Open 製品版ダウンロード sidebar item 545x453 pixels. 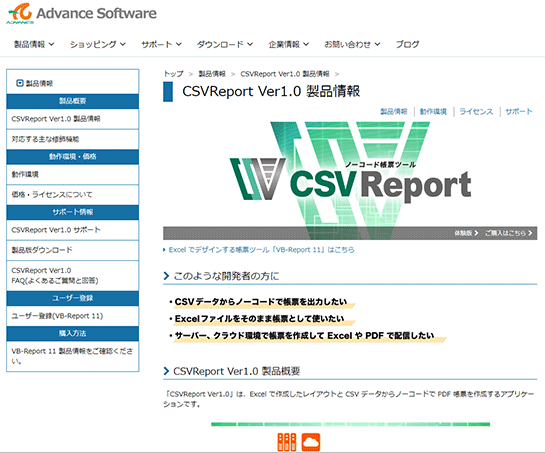pos(73,250)
